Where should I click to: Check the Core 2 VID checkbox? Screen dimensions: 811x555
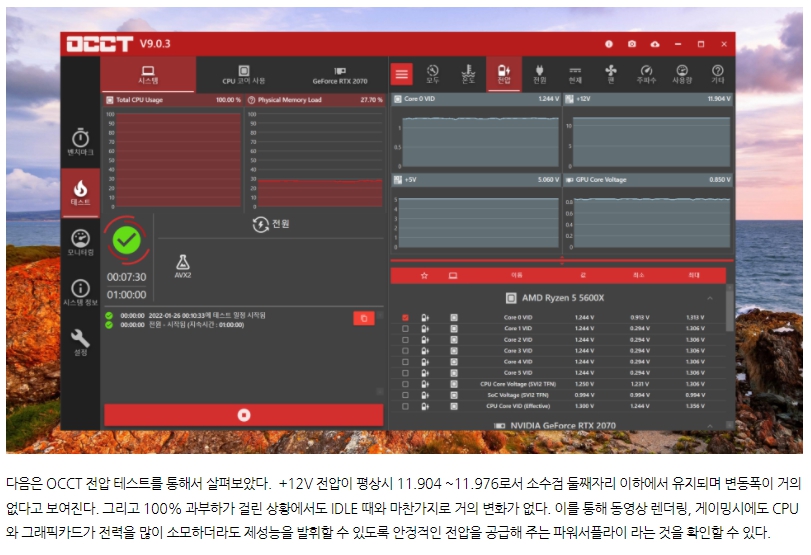click(405, 340)
